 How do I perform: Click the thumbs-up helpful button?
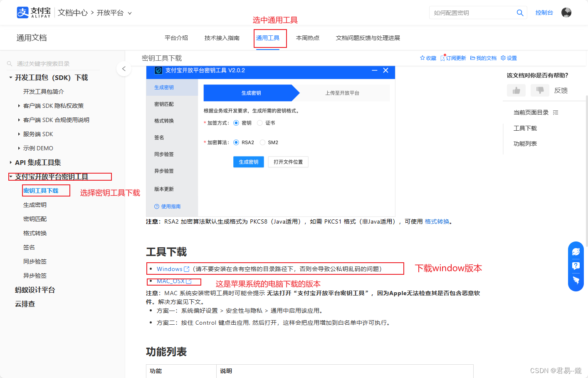[x=516, y=90]
